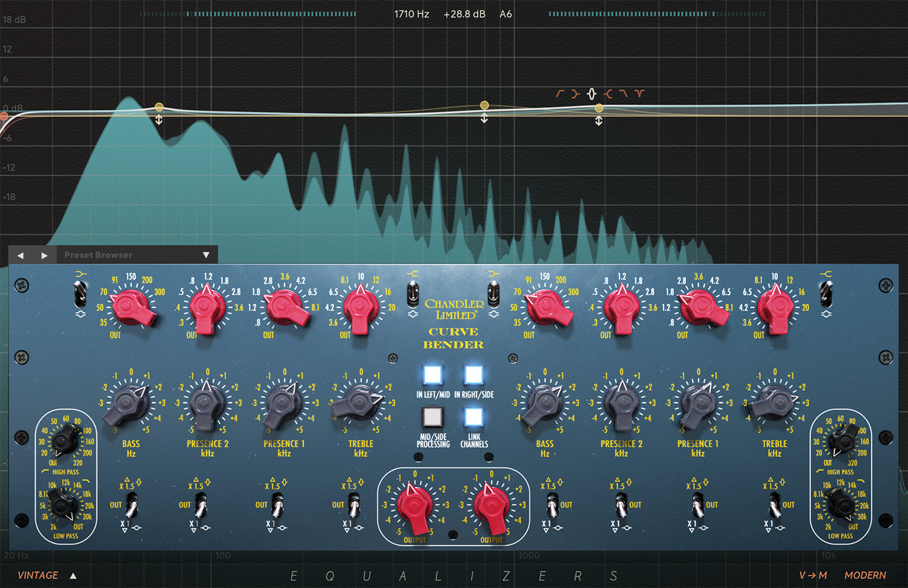Toggle Mid/Side Processing button
The height and width of the screenshot is (588, 908).
point(433,417)
